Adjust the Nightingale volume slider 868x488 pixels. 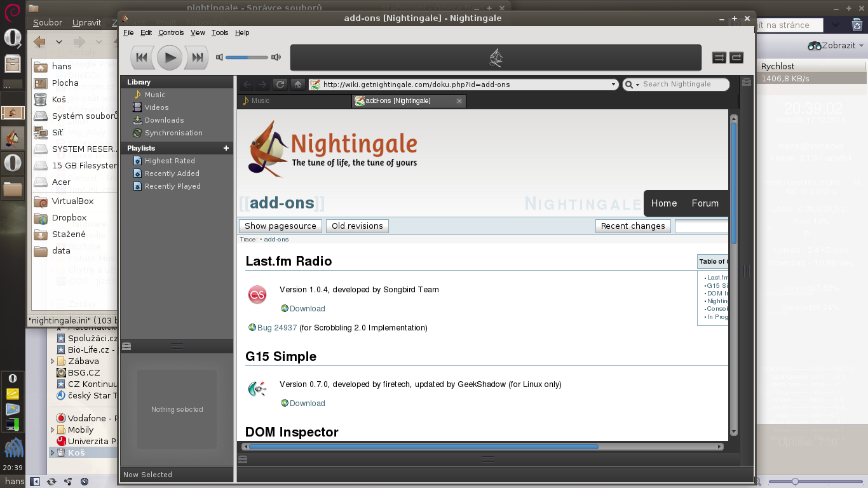coord(247,57)
